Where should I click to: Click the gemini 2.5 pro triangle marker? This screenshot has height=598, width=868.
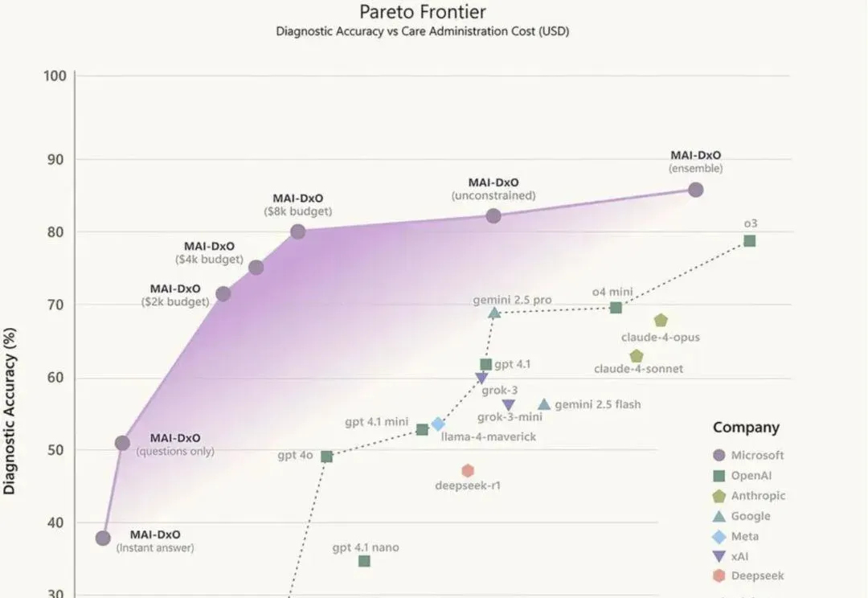tap(494, 313)
